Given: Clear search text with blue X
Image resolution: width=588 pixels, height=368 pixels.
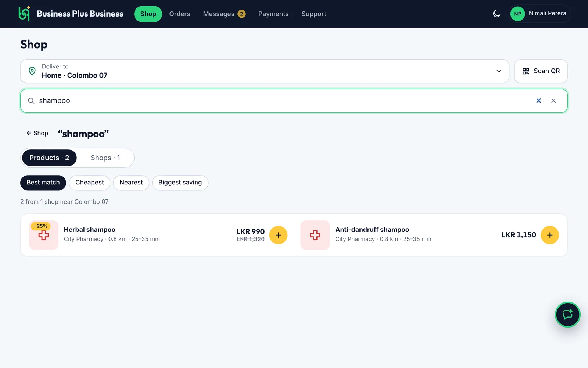Looking at the screenshot, I should pyautogui.click(x=538, y=101).
